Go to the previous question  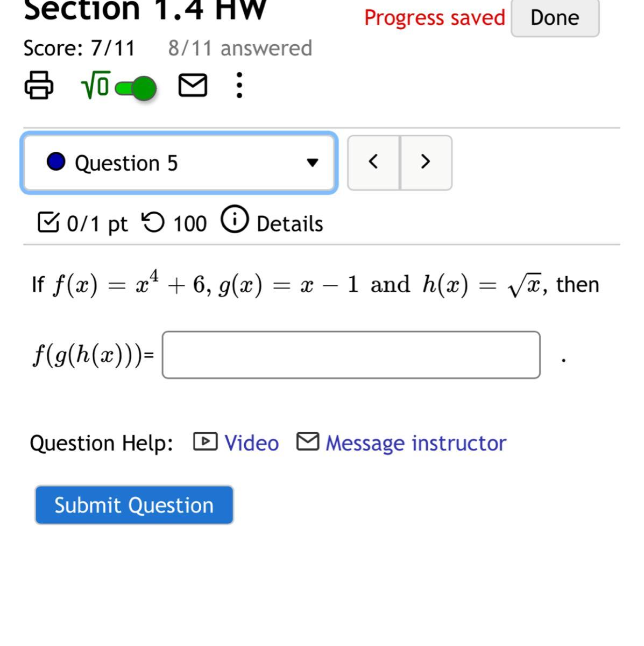pos(373,163)
